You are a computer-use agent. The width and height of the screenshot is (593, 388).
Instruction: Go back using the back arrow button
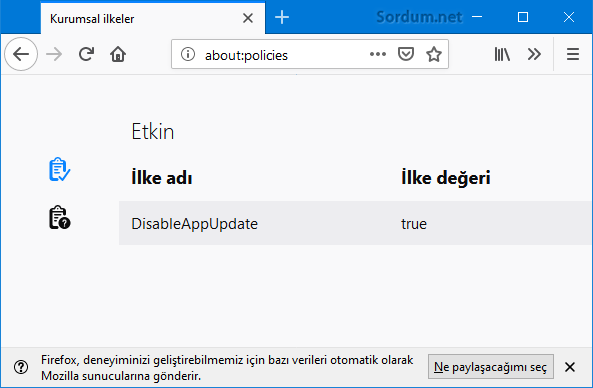pos(21,54)
